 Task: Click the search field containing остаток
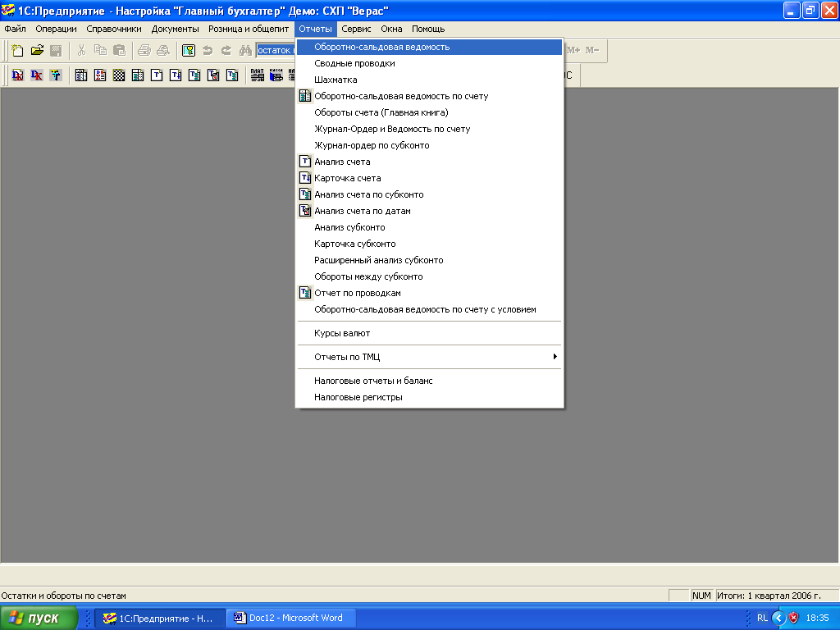(276, 50)
